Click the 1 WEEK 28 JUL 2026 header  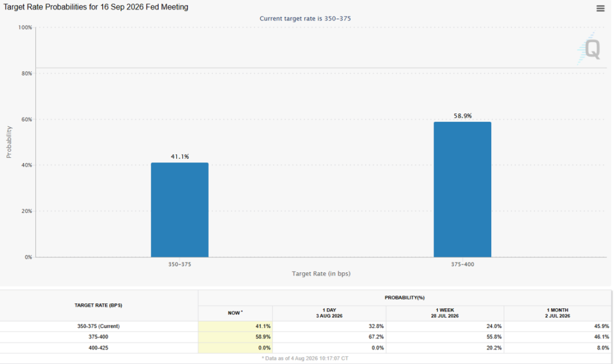click(445, 313)
